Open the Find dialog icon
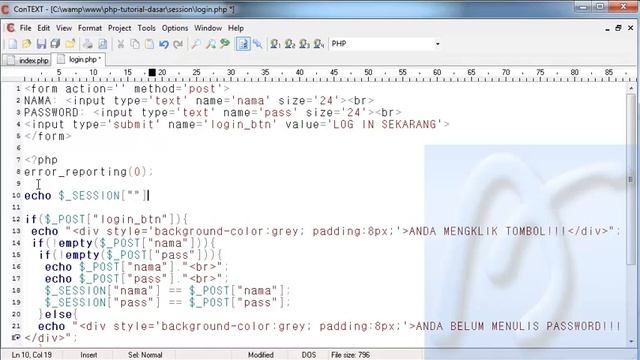The height and width of the screenshot is (360, 640). (x=196, y=44)
